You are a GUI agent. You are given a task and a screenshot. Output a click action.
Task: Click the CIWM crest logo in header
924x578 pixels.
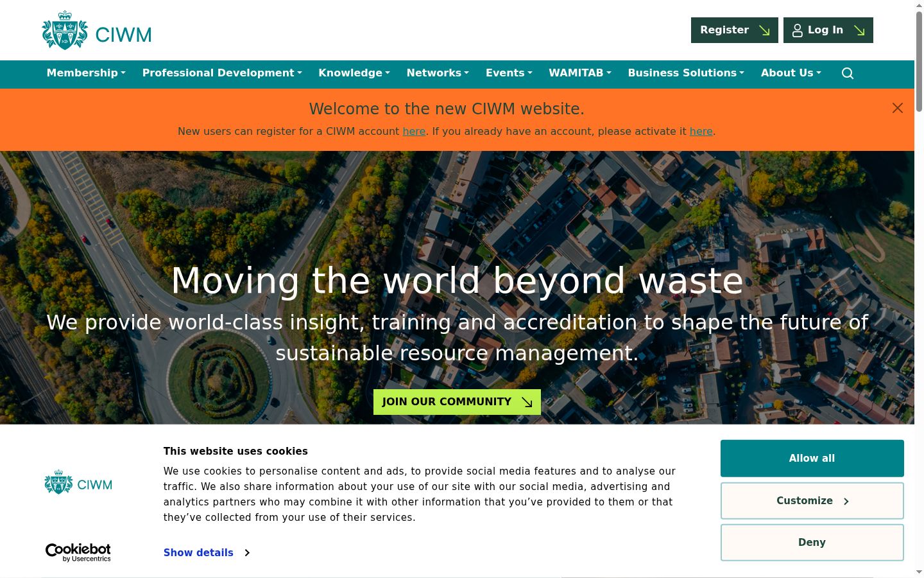[x=97, y=30]
